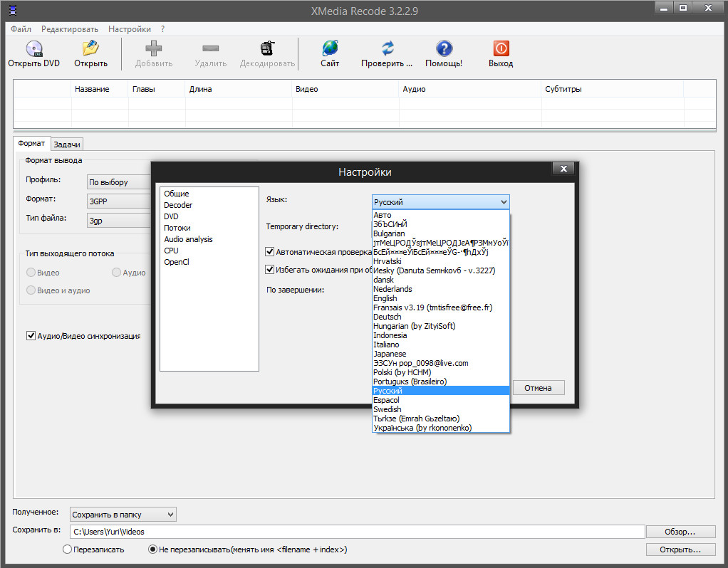Click the Добавить plus icon
728x568 pixels.
point(153,48)
